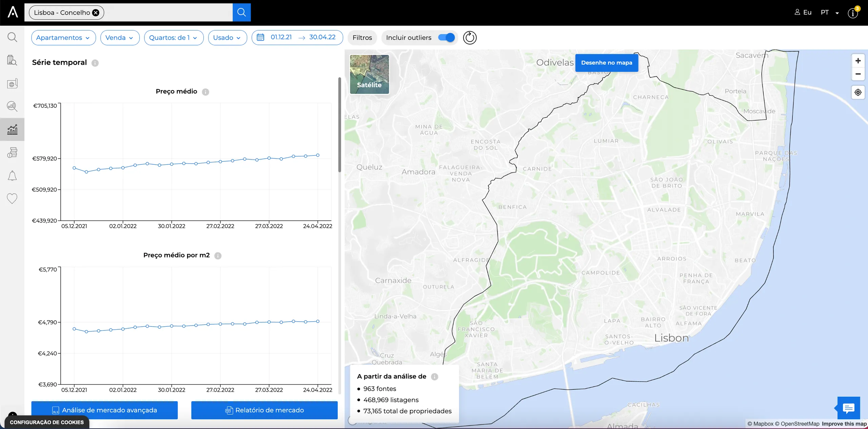The height and width of the screenshot is (429, 868).
Task: Click info icon beside Preço médio por m2
Action: coord(218,256)
